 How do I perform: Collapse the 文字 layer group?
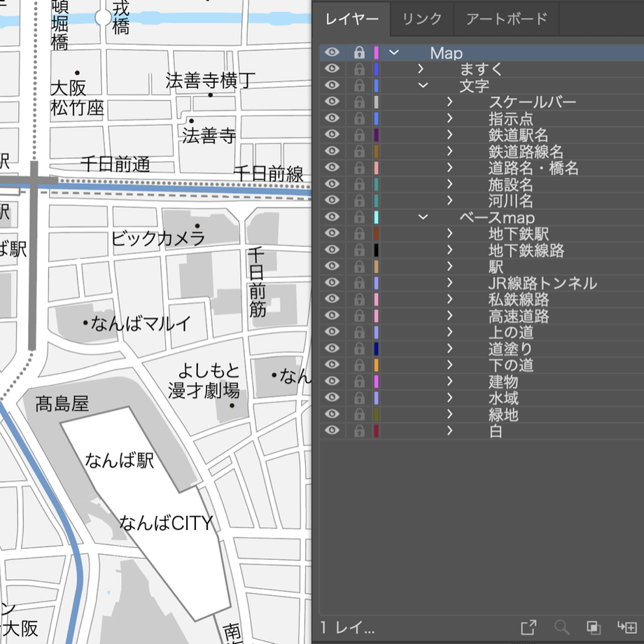(x=423, y=85)
